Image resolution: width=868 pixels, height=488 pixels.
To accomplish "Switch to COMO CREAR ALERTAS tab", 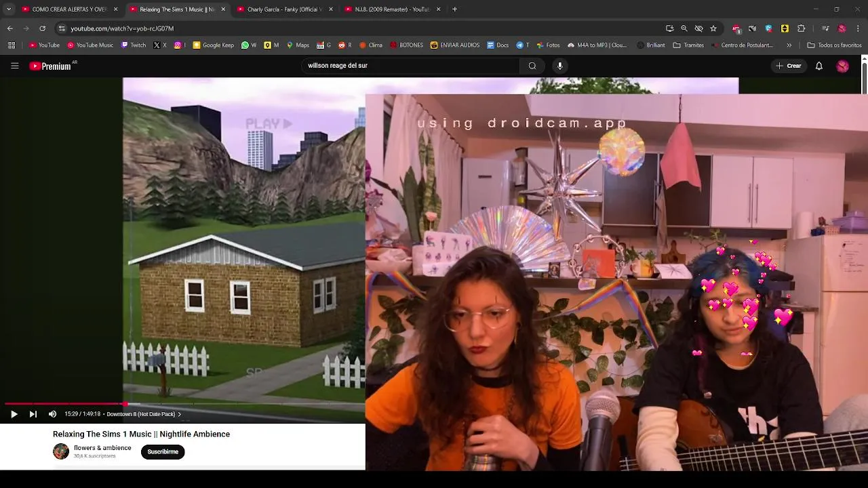I will pos(68,9).
